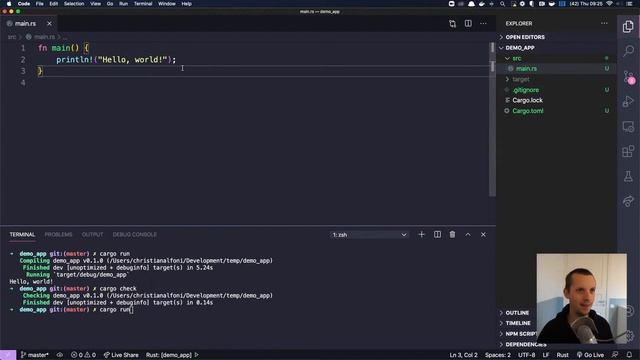Select the main.rs editor tab
This screenshot has height=360, width=640.
[x=25, y=24]
